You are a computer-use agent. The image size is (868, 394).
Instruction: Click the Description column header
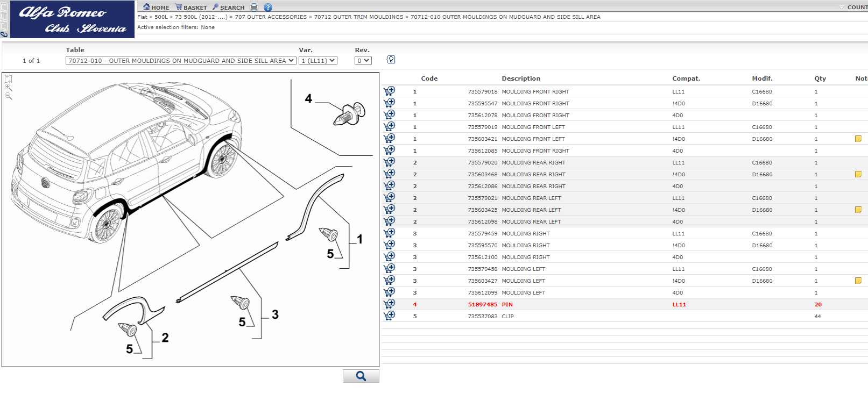pyautogui.click(x=521, y=78)
